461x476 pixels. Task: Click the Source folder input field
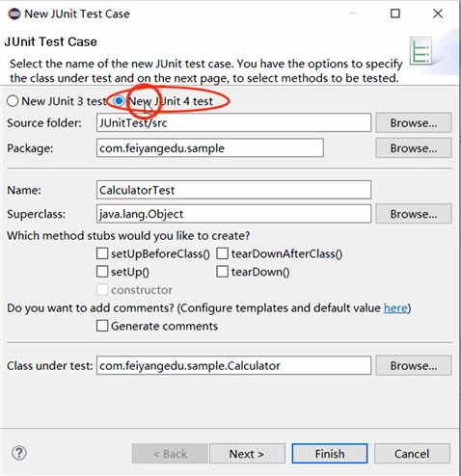[233, 122]
